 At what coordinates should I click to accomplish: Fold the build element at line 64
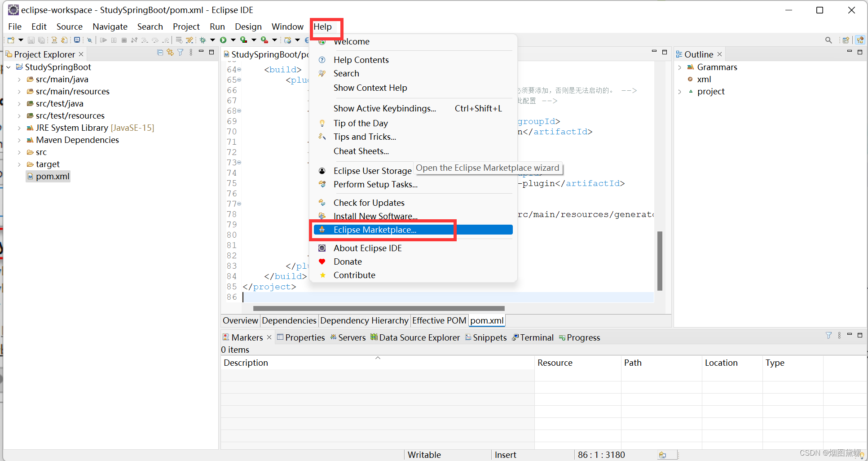pyautogui.click(x=239, y=69)
